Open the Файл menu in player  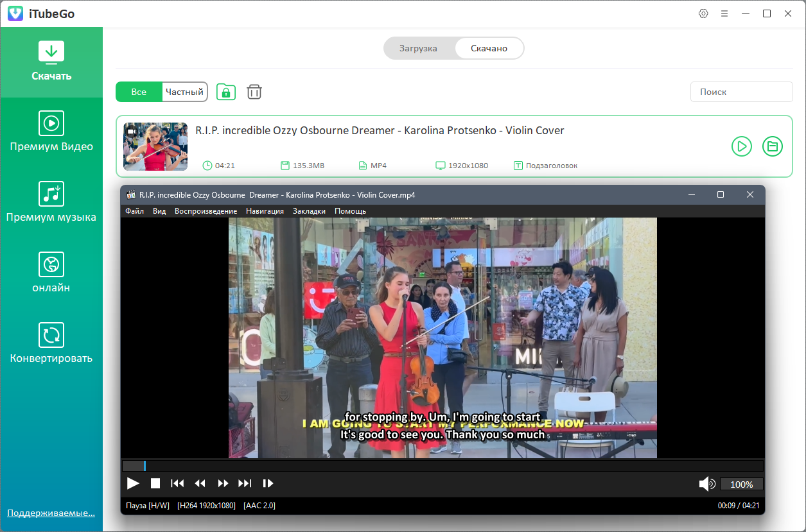134,211
